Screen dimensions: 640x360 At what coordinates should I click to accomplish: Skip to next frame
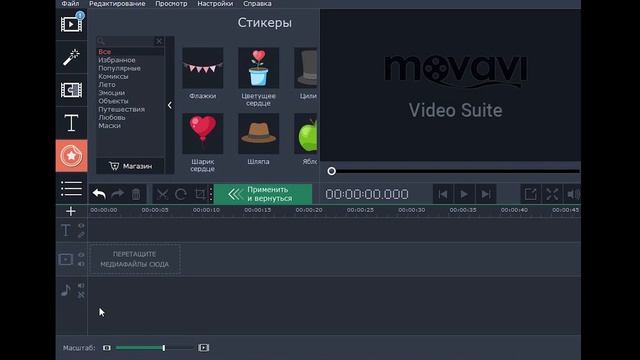pos(486,194)
